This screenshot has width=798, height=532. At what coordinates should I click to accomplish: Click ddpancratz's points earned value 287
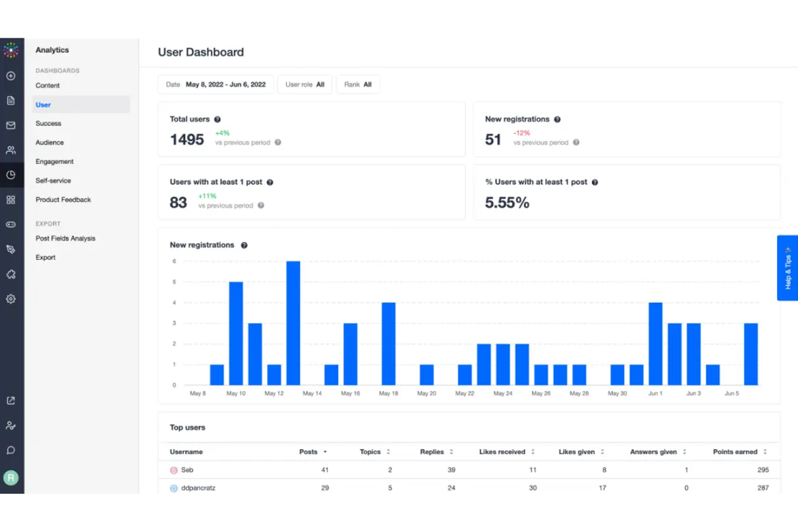[x=763, y=488]
